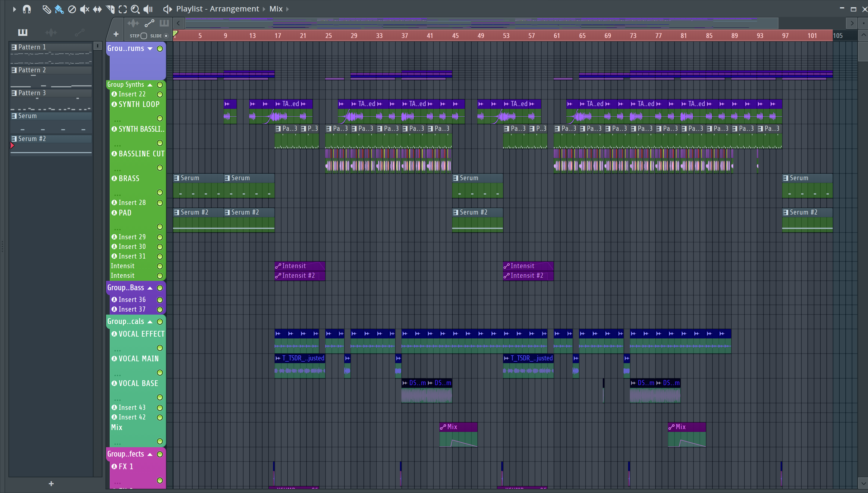868x493 pixels.
Task: Focus audio clips using the waveform icon
Action: (133, 24)
